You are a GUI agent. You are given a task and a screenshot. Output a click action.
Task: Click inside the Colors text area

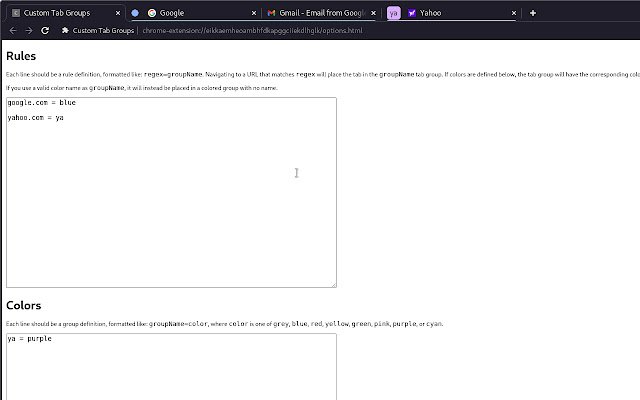coord(171,367)
